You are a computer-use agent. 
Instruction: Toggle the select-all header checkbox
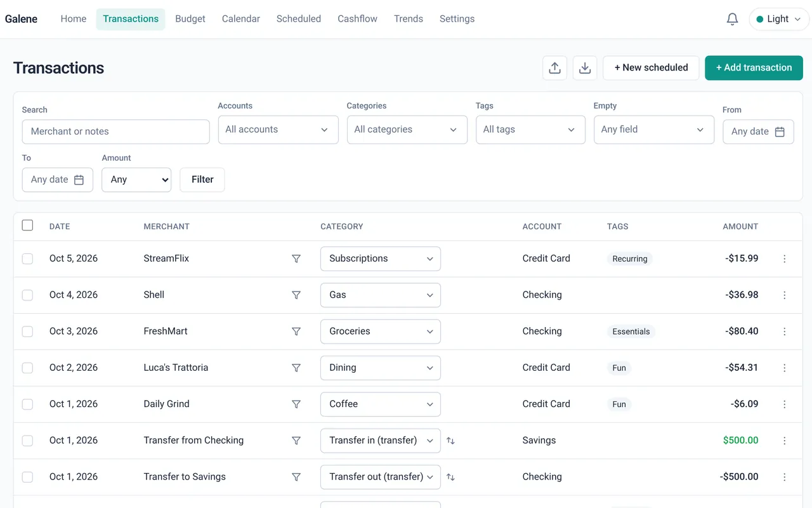click(x=27, y=225)
